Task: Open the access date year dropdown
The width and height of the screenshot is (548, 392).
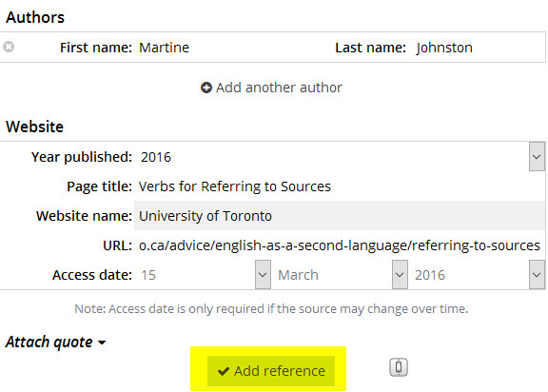Action: 537,275
